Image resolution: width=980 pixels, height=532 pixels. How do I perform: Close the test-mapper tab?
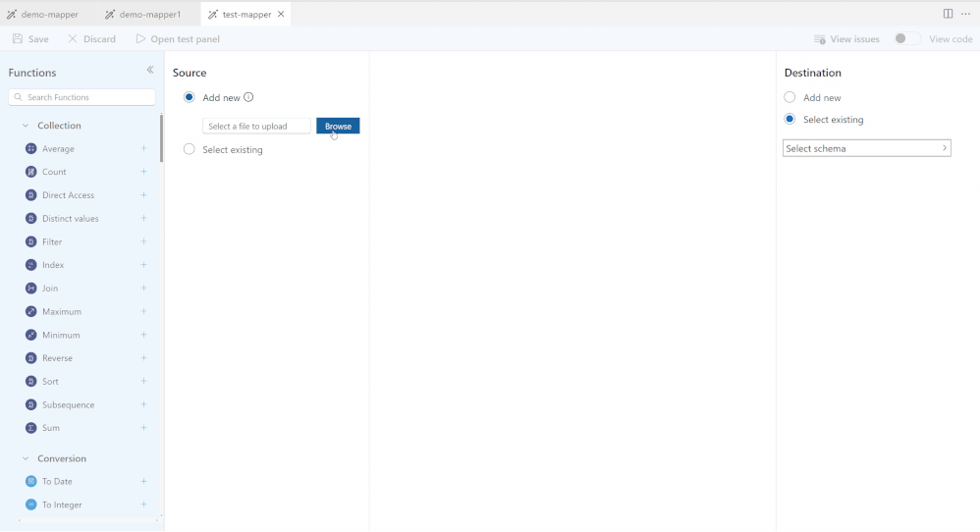pos(281,14)
